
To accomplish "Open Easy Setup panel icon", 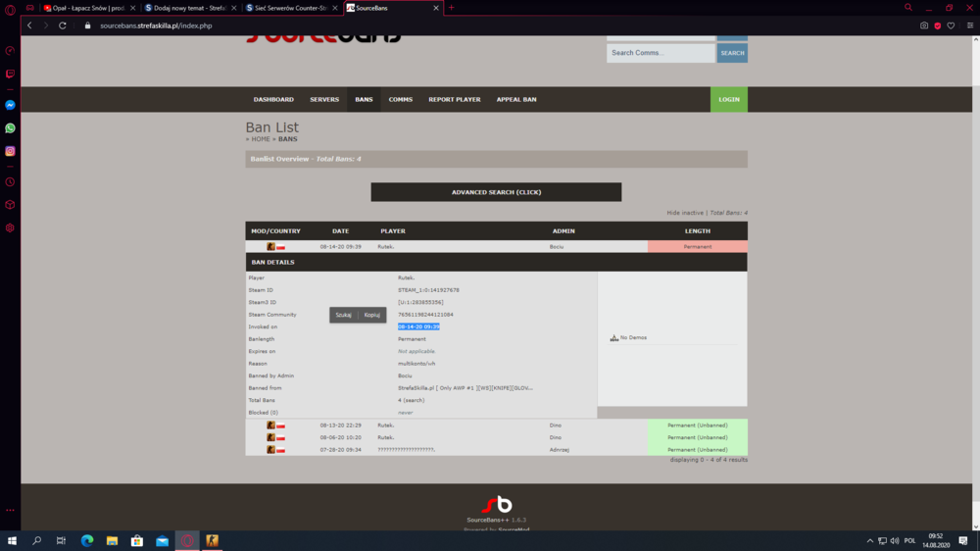I will (970, 25).
